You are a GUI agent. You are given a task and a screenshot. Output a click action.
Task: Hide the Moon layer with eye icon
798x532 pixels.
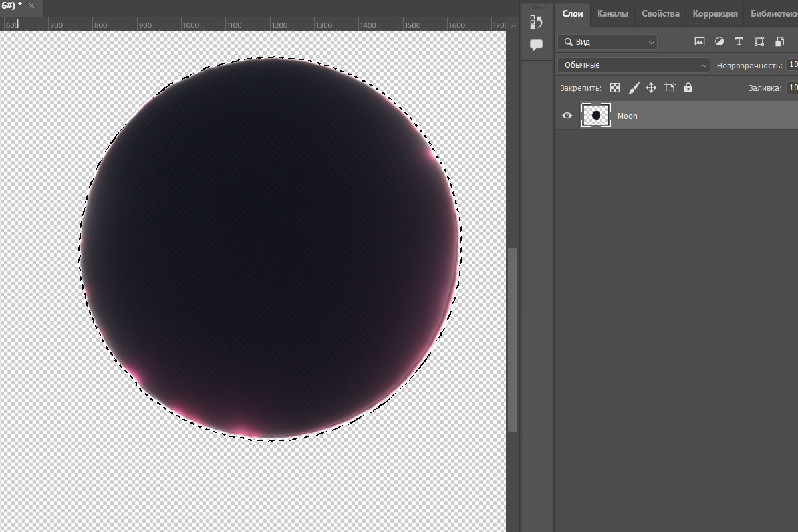pyautogui.click(x=567, y=116)
